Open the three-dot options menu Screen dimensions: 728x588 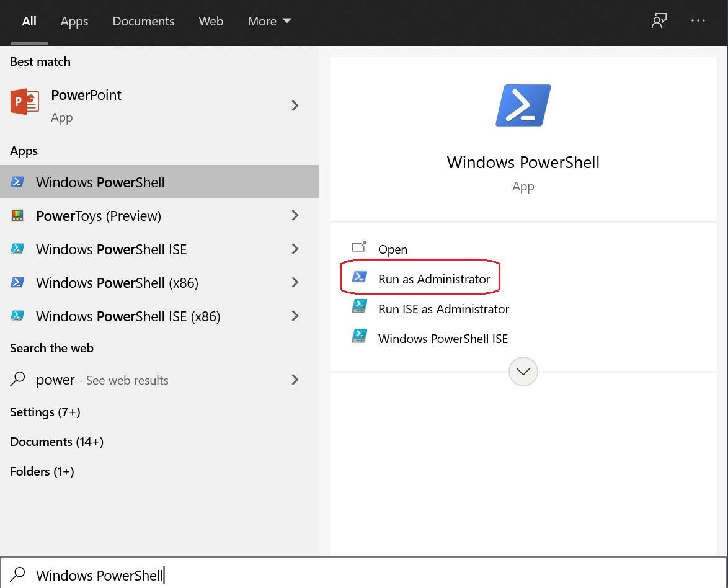point(698,20)
